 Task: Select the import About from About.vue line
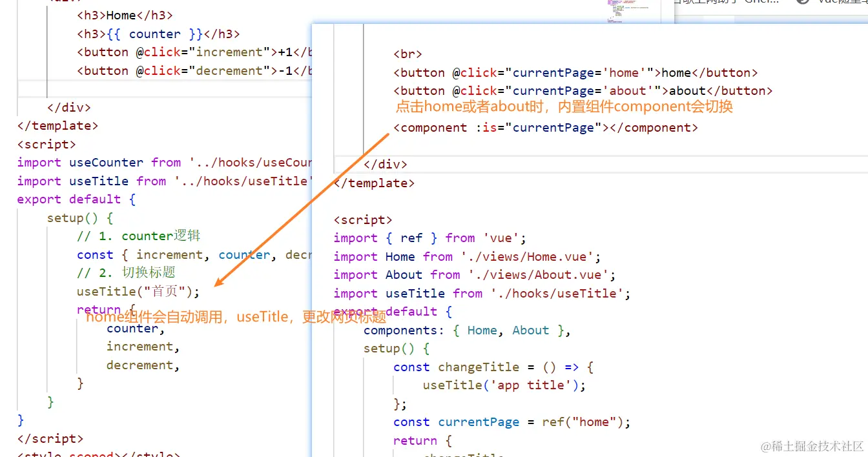(475, 275)
